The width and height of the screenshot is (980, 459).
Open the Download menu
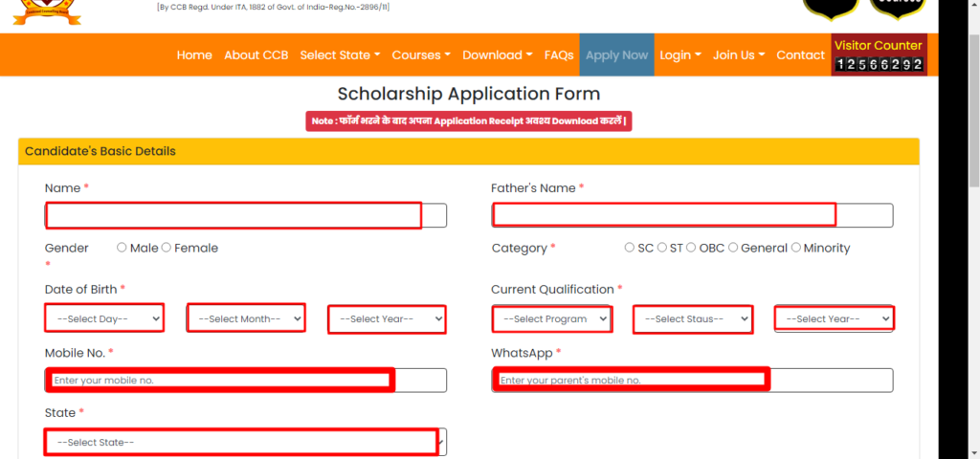pyautogui.click(x=498, y=55)
